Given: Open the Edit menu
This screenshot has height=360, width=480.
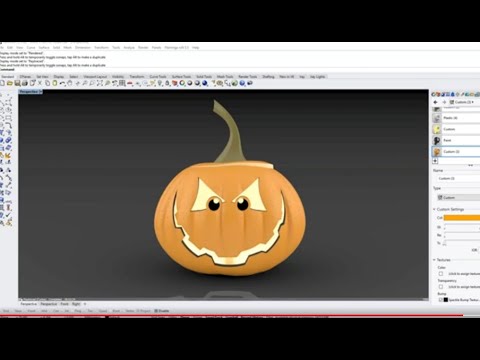Looking at the screenshot, I should coord(10,48).
